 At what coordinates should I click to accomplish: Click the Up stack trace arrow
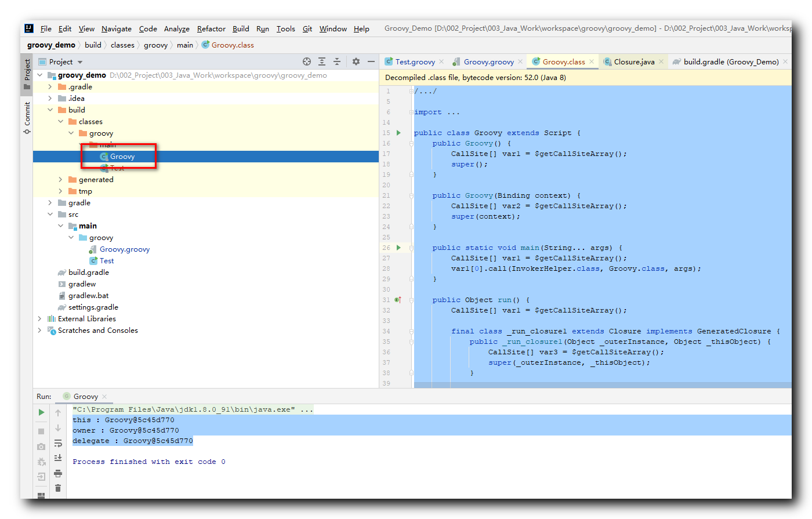click(x=58, y=413)
